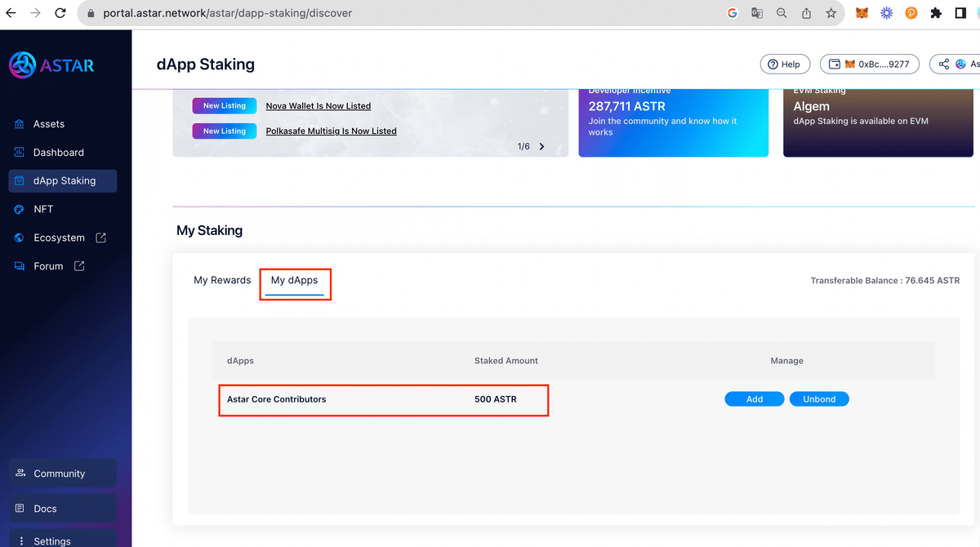The image size is (980, 547).
Task: Click the share page icon
Action: click(807, 13)
